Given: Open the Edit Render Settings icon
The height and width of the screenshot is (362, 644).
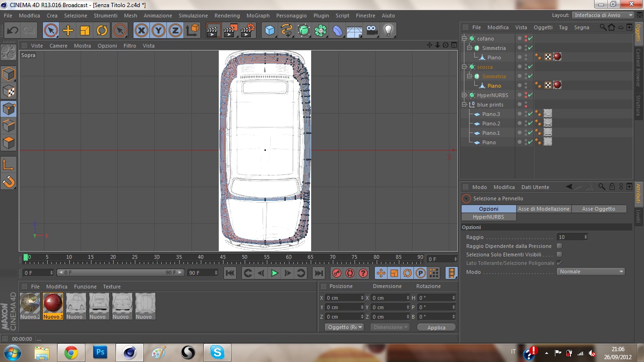Looking at the screenshot, I should click(248, 31).
